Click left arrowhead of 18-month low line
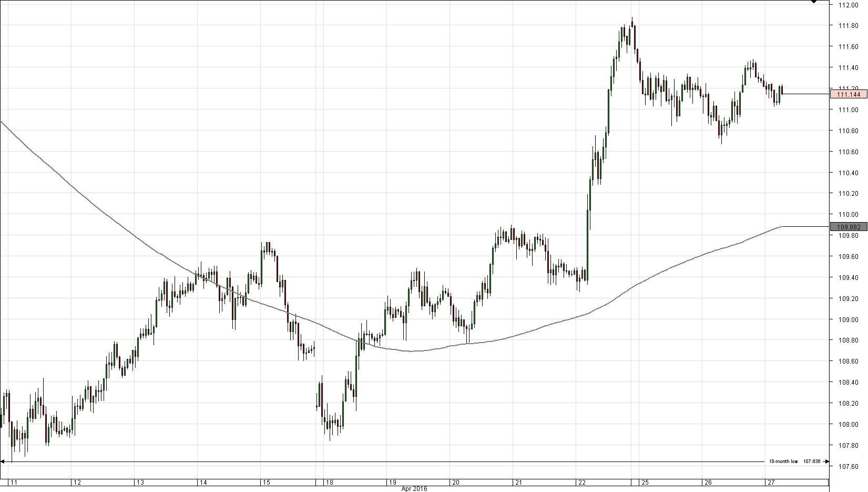This screenshot has width=868, height=492. pos(3,462)
